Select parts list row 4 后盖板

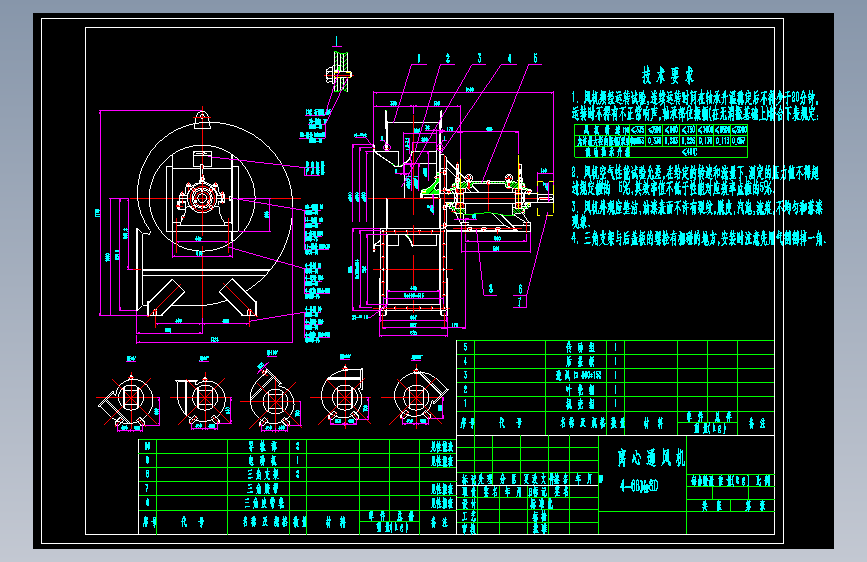coord(615,361)
